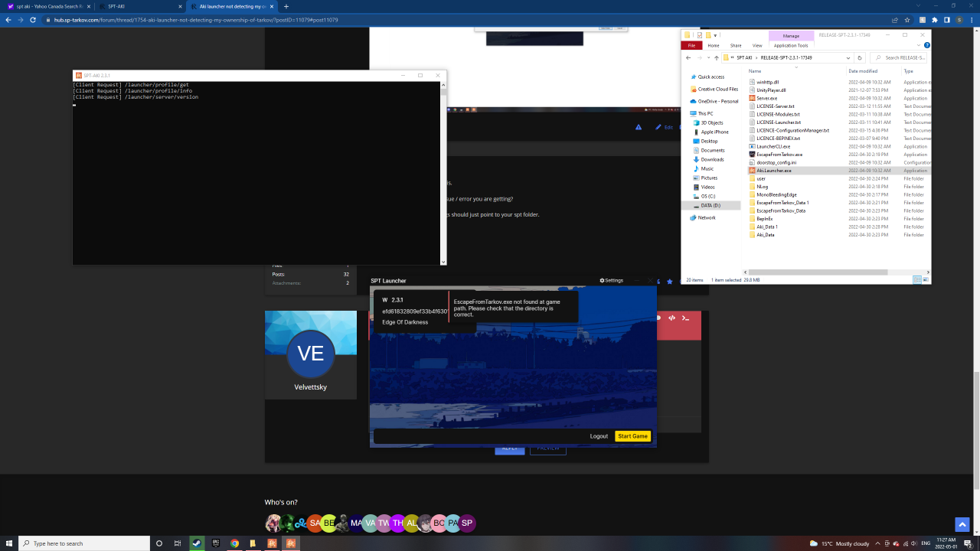Open Steam from the Windows taskbar
980x551 pixels.
tap(198, 543)
